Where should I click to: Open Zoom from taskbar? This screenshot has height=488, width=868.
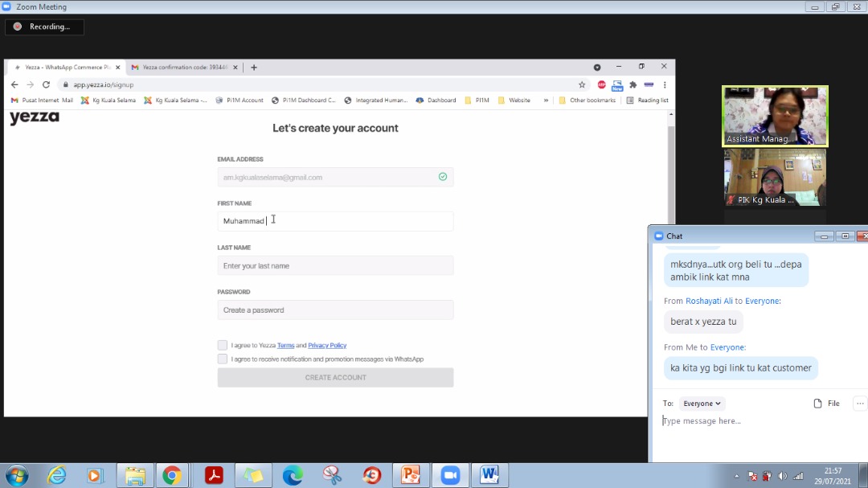[450, 475]
